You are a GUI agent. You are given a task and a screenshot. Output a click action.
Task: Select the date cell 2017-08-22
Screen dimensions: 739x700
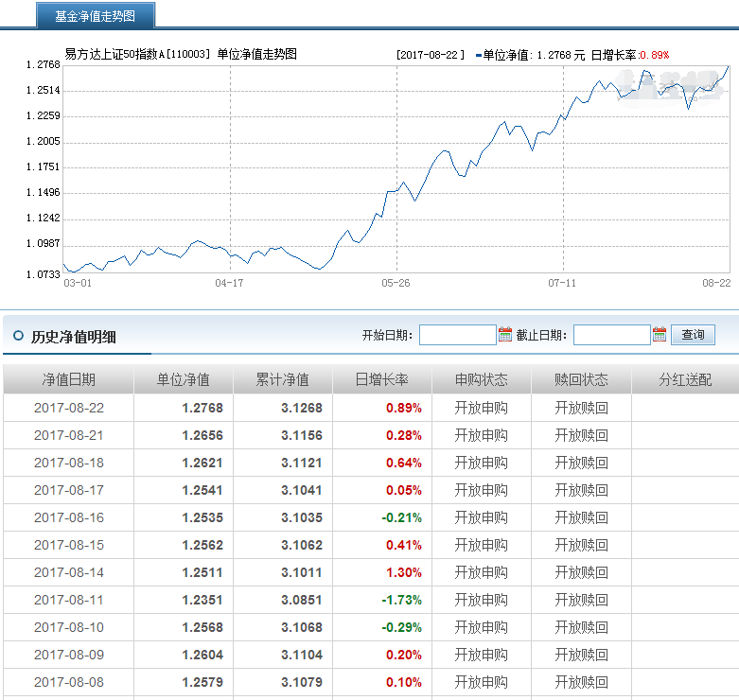pyautogui.click(x=69, y=408)
